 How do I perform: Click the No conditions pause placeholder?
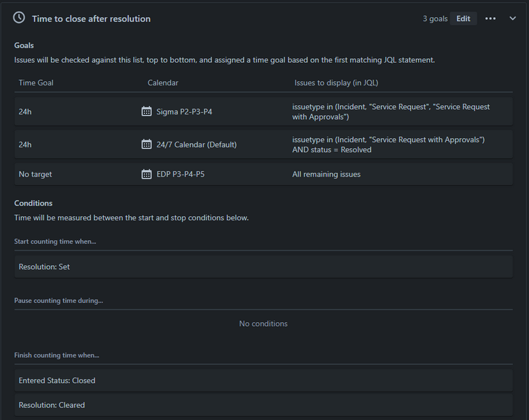pos(263,324)
